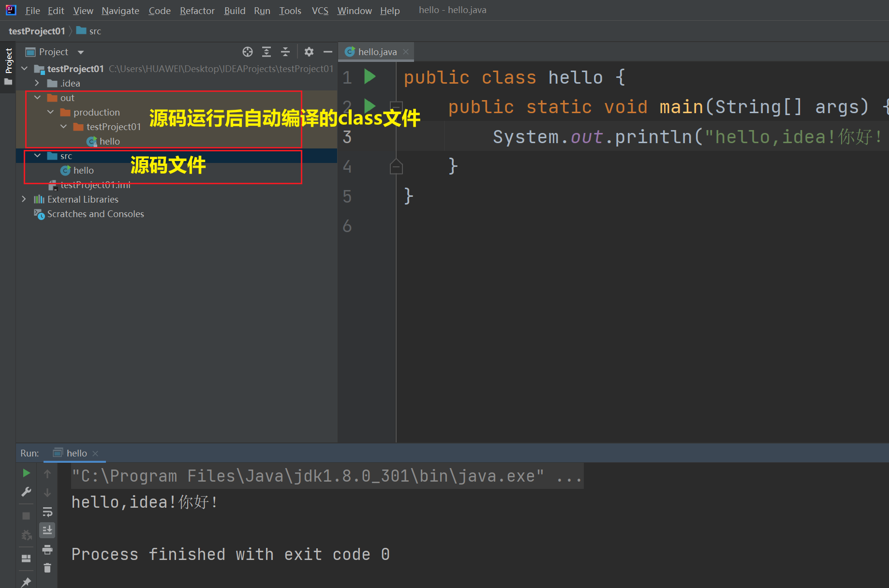Expand the .idea folder
The image size is (889, 588).
click(x=37, y=83)
